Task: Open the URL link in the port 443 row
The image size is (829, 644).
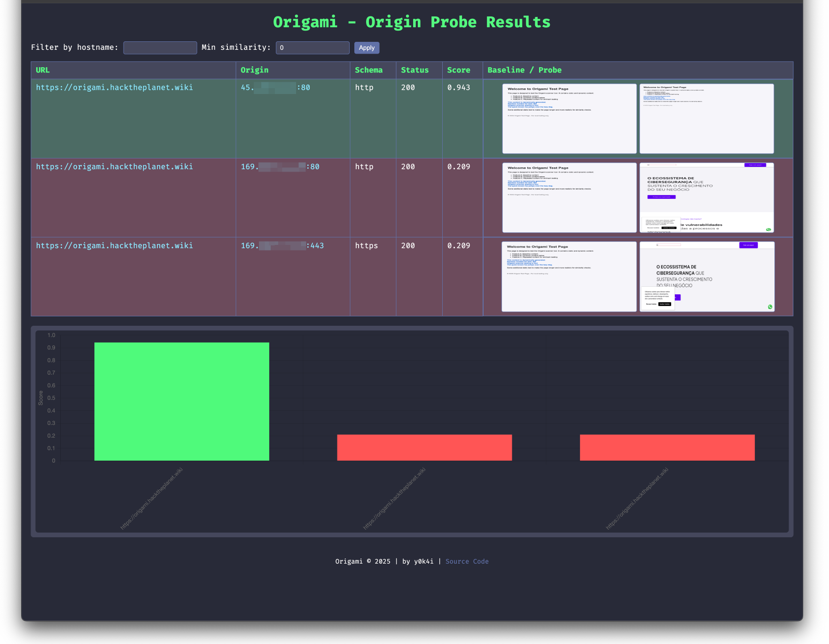Action: tap(115, 245)
